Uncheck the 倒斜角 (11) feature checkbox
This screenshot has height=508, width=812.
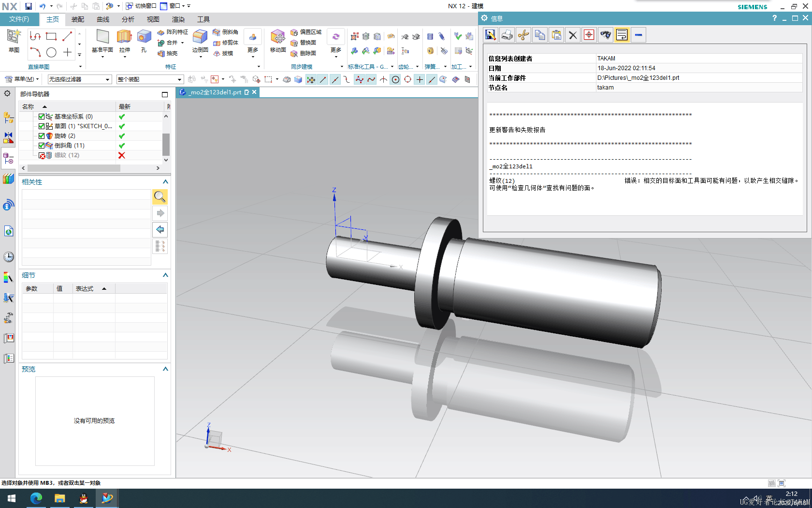[x=42, y=146]
